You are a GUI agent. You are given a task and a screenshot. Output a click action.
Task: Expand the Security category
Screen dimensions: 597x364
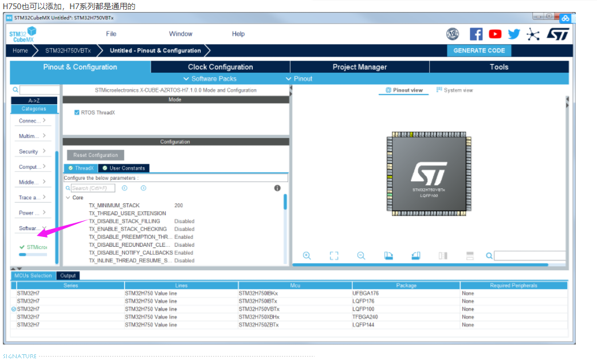32,152
